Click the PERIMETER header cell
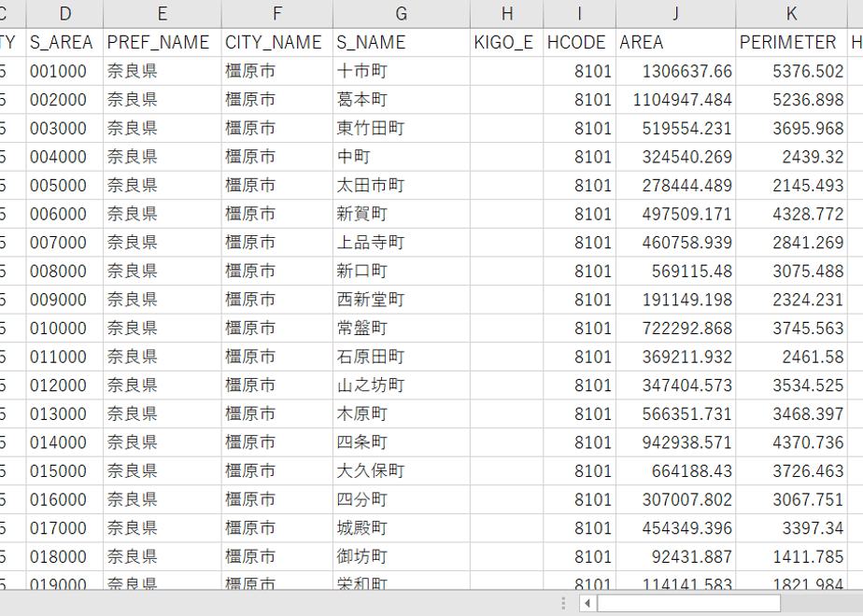863x616 pixels. (x=791, y=42)
